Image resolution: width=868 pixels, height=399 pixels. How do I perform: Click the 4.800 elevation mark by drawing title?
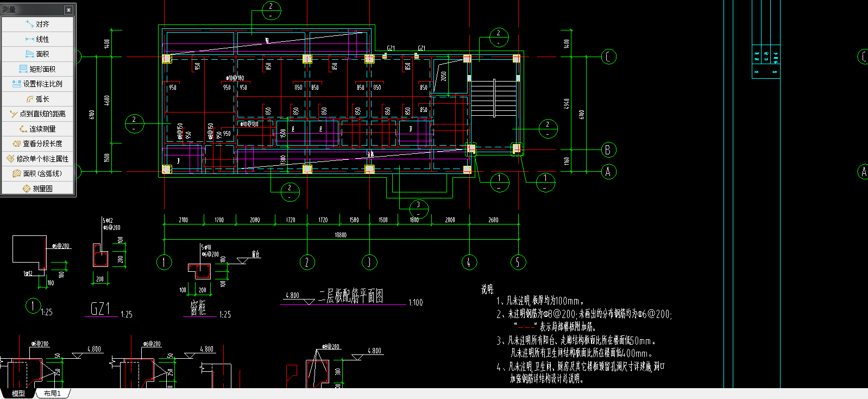click(292, 295)
